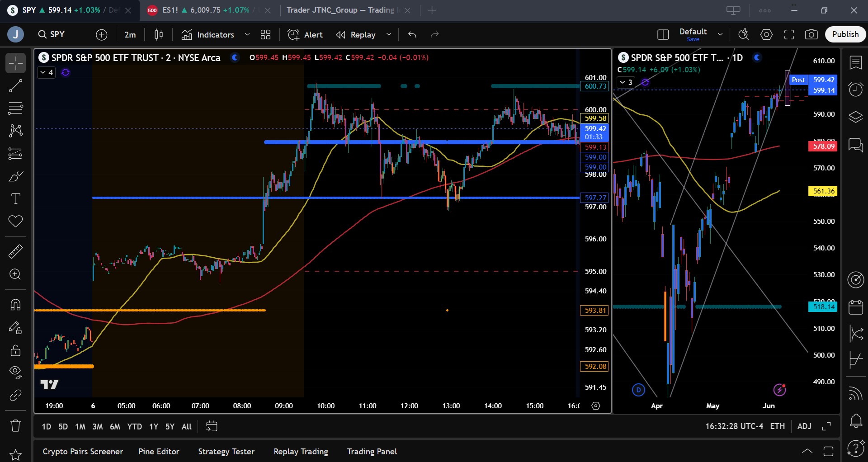Viewport: 868px width, 462px height.
Task: Redo the last chart action
Action: coord(435,34)
